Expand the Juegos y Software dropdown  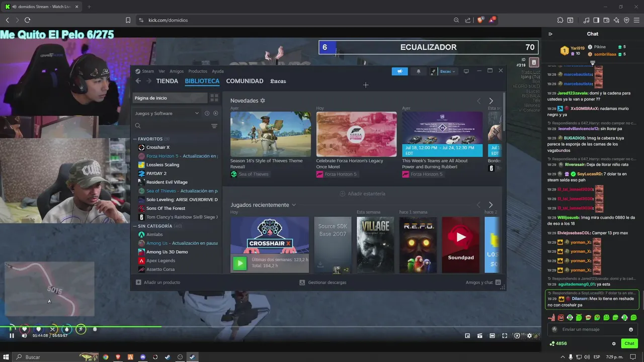pos(197,113)
